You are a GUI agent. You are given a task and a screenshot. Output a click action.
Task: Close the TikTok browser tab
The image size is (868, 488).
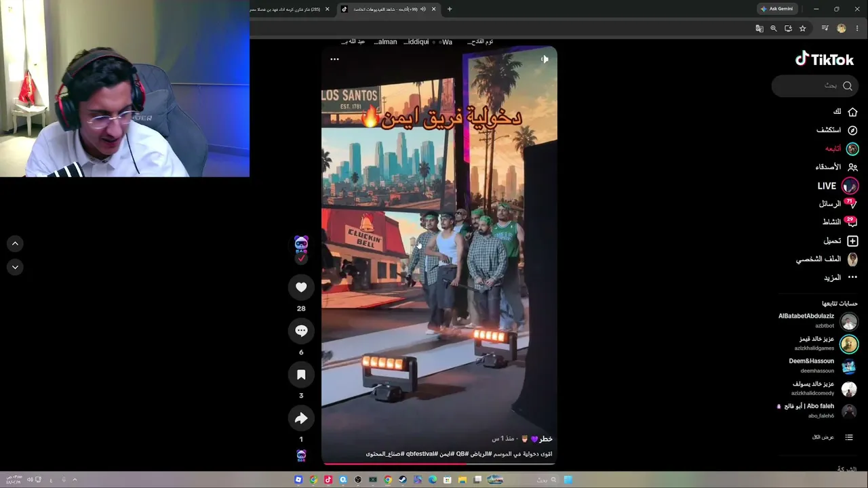pyautogui.click(x=434, y=9)
